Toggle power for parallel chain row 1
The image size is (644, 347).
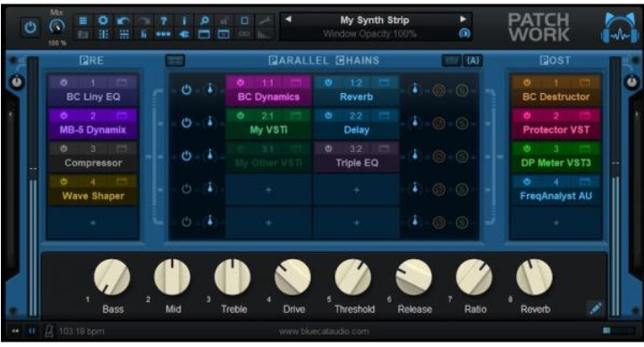click(186, 89)
